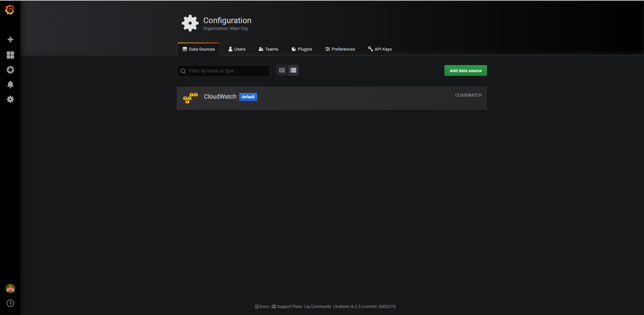
Task: Open the Dashboards grid icon in sidebar
Action: [x=10, y=55]
